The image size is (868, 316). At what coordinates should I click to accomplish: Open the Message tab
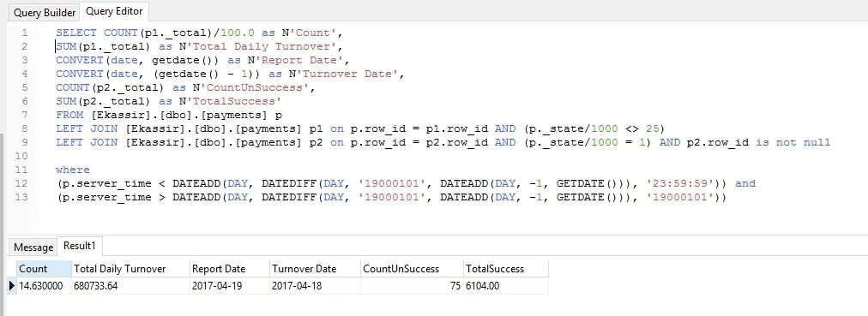click(33, 247)
